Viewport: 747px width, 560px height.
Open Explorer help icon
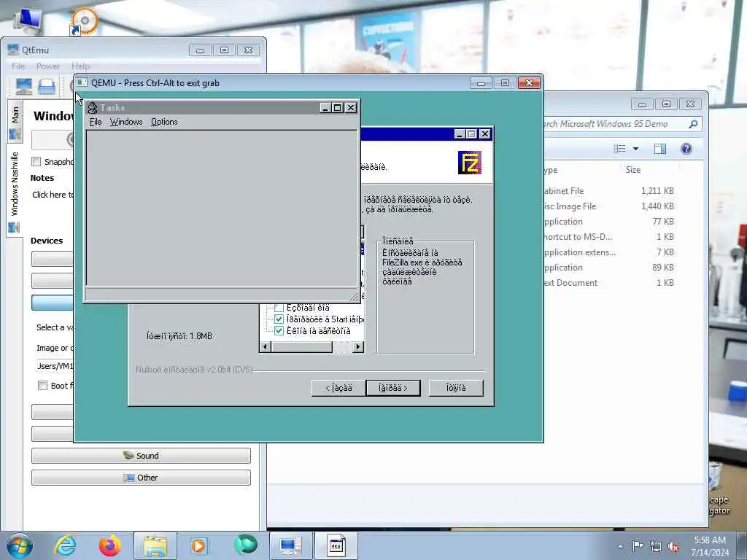pyautogui.click(x=686, y=149)
